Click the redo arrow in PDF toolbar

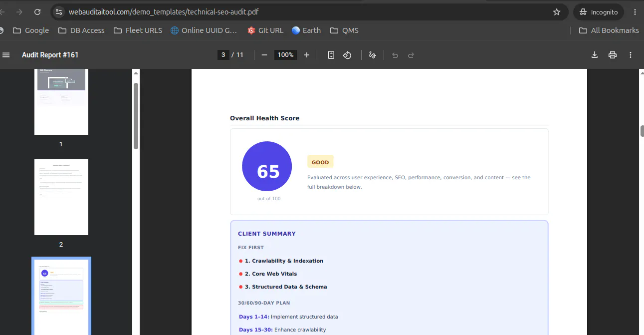[411, 55]
